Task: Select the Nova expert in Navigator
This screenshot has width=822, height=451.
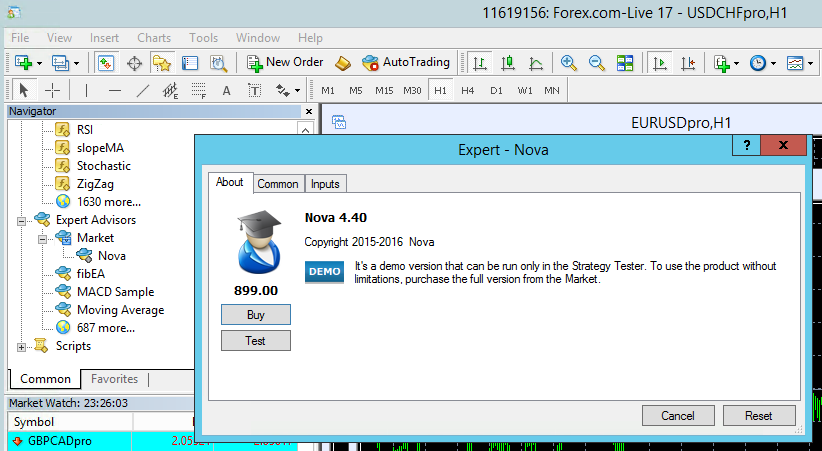Action: pyautogui.click(x=112, y=256)
